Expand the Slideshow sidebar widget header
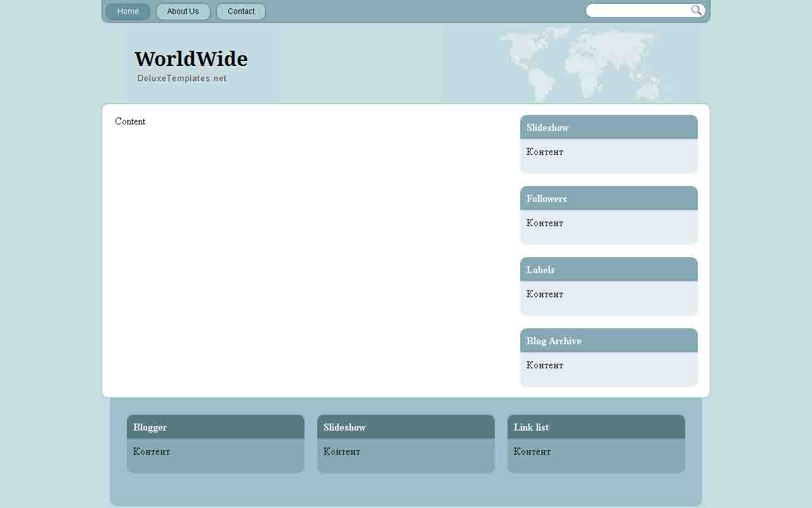This screenshot has width=812, height=508. click(x=547, y=127)
